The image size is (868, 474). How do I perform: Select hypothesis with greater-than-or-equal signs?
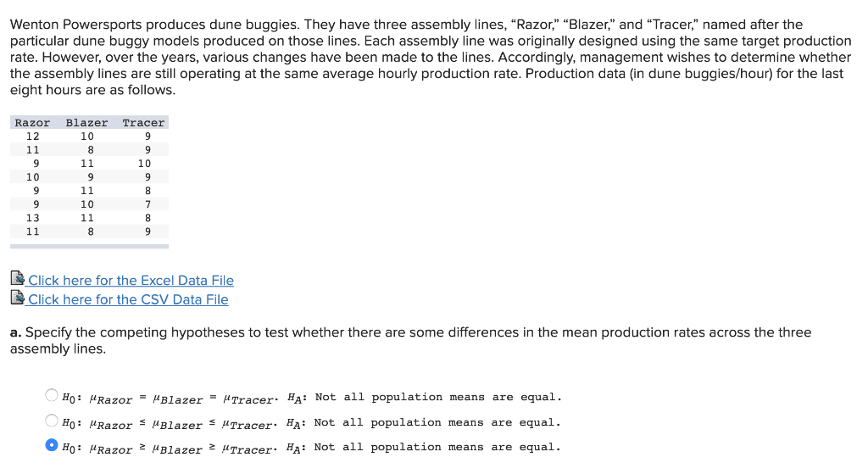[52, 444]
